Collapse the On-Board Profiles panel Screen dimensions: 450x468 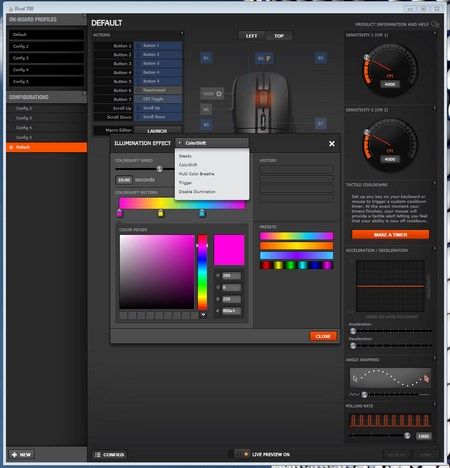pos(84,15)
